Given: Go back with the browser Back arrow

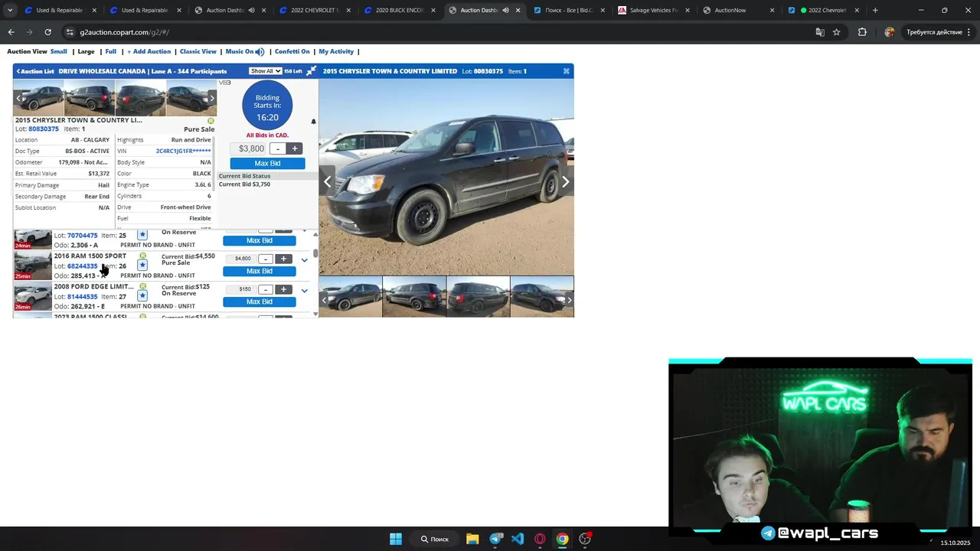Looking at the screenshot, I should (x=11, y=32).
